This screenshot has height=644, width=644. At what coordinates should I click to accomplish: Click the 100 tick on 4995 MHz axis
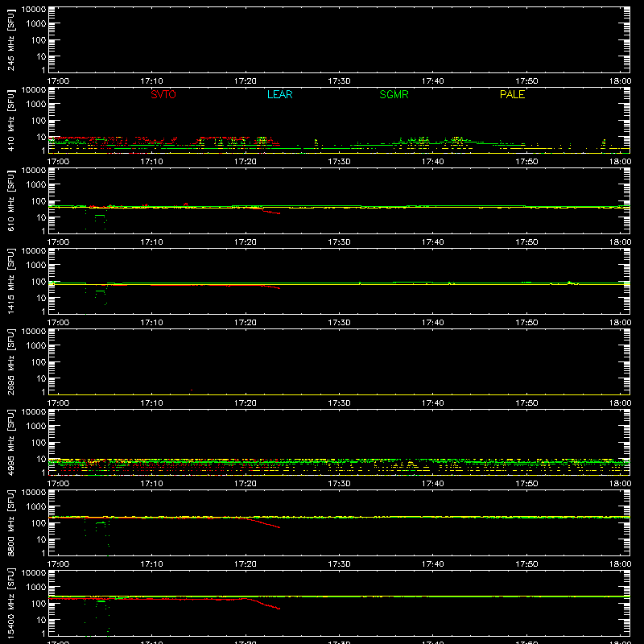point(39,443)
